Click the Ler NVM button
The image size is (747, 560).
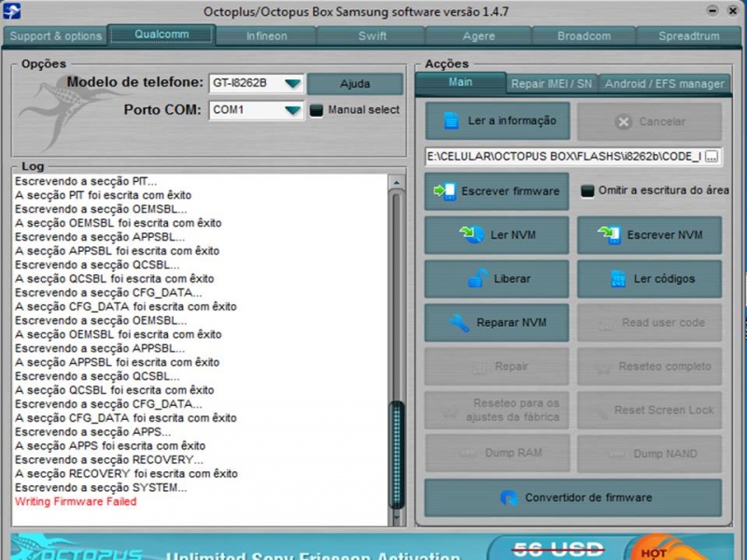tap(497, 235)
